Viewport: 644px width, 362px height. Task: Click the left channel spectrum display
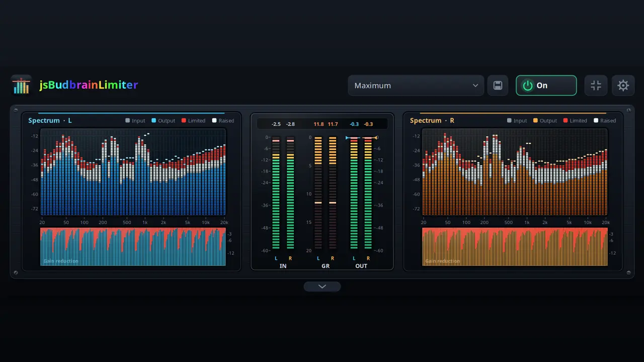point(133,172)
